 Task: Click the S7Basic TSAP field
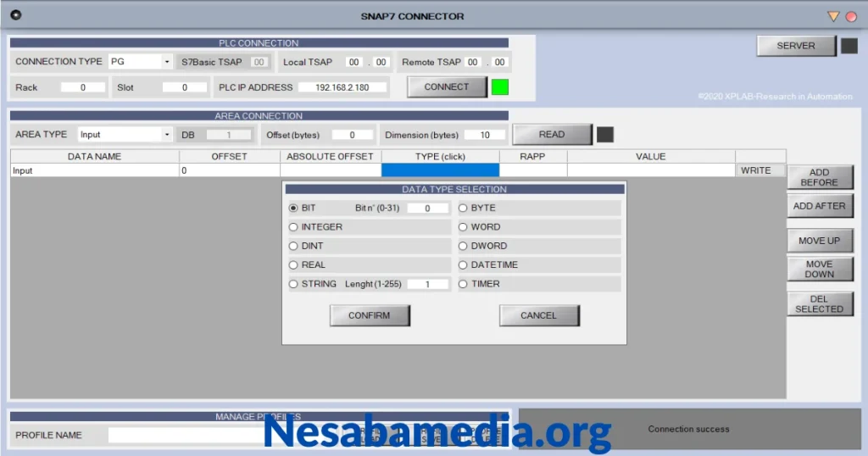click(259, 62)
